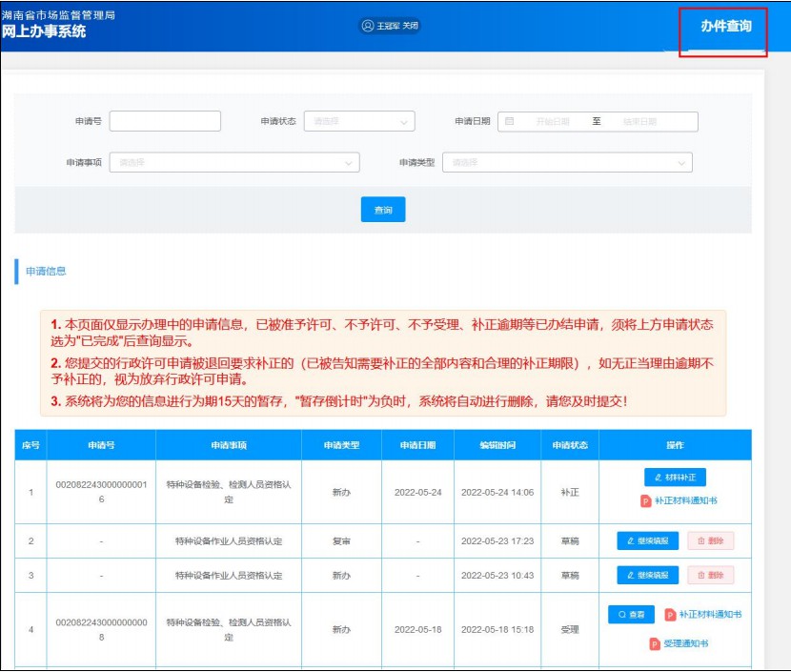Click the pencil icon on 材料补正 button
This screenshot has height=672, width=791.
coord(656,478)
